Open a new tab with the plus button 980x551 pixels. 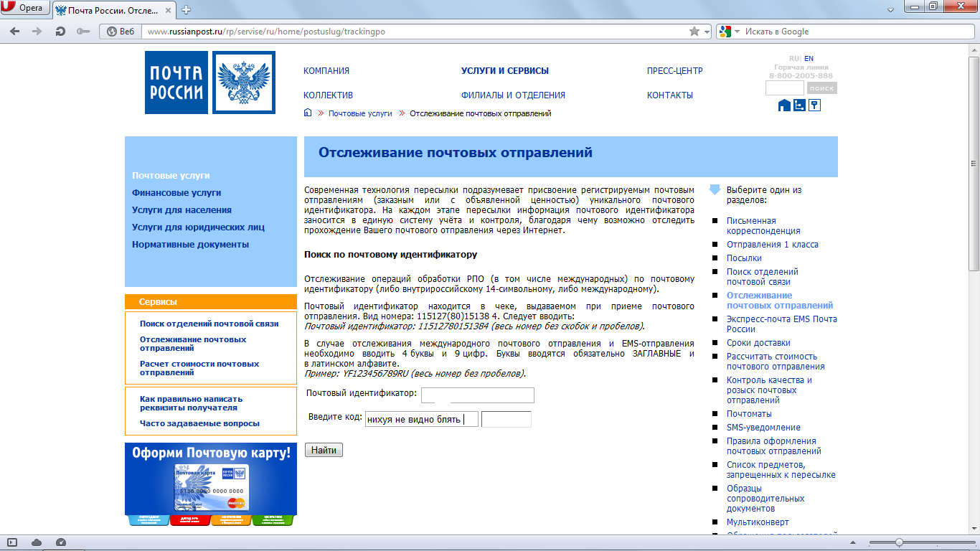[x=187, y=9]
